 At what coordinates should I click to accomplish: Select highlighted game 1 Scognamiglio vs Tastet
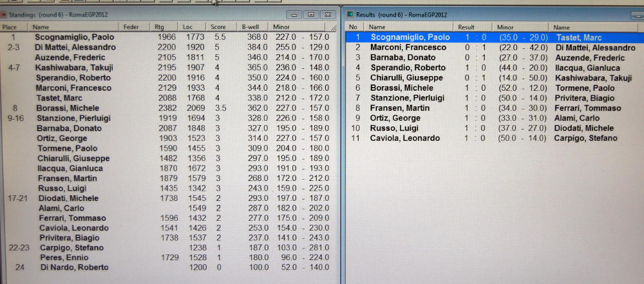[x=495, y=37]
